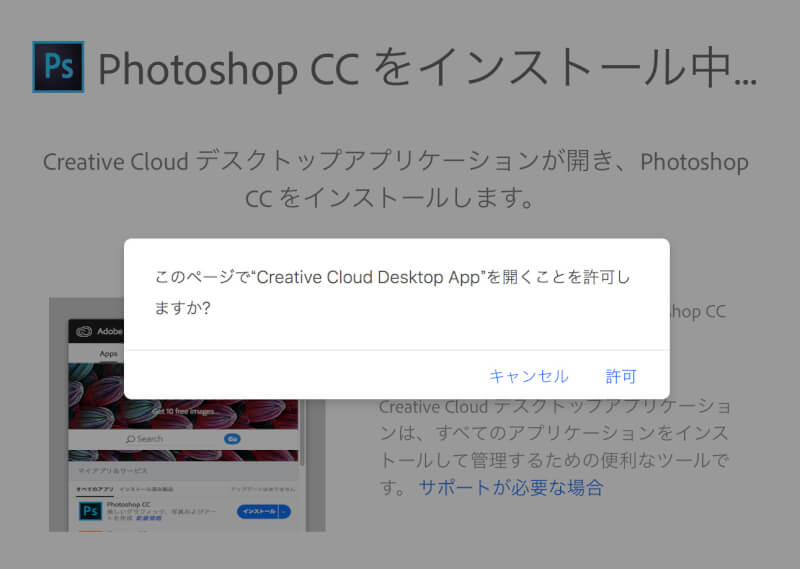Click the Apps tab in preview image
This screenshot has height=569, width=800.
(x=108, y=353)
